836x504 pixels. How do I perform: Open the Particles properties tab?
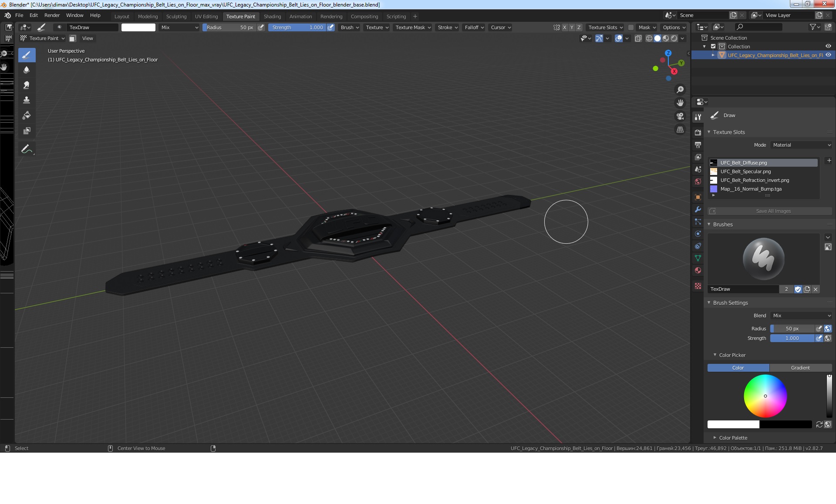pos(698,222)
